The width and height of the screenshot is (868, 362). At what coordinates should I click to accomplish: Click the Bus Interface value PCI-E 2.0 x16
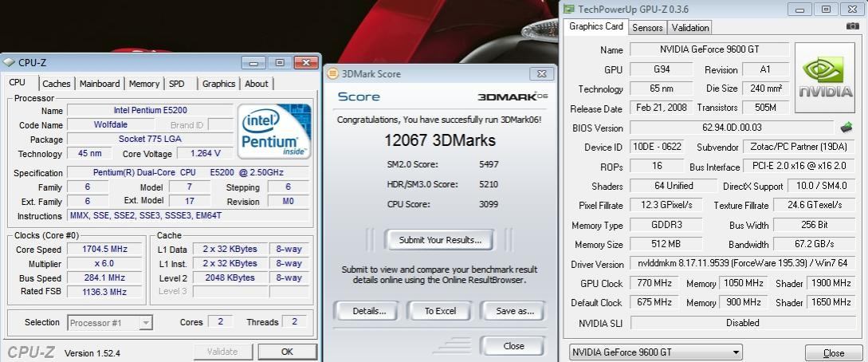(799, 166)
